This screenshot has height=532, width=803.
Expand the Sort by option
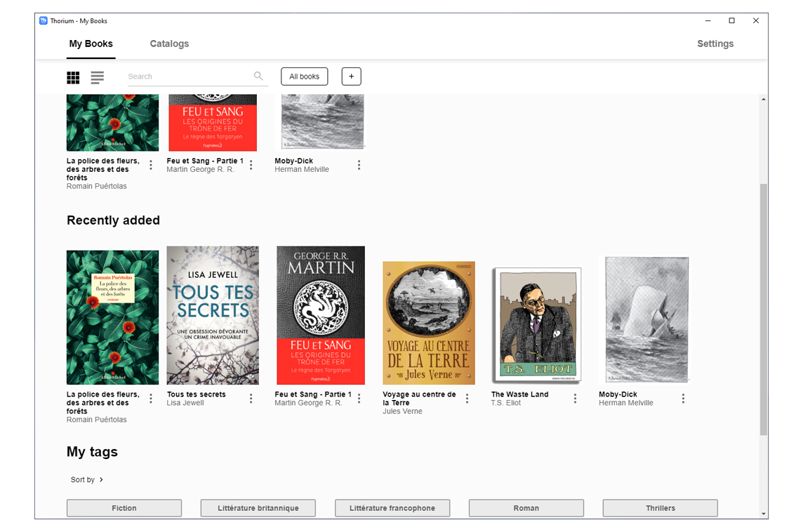[x=87, y=480]
